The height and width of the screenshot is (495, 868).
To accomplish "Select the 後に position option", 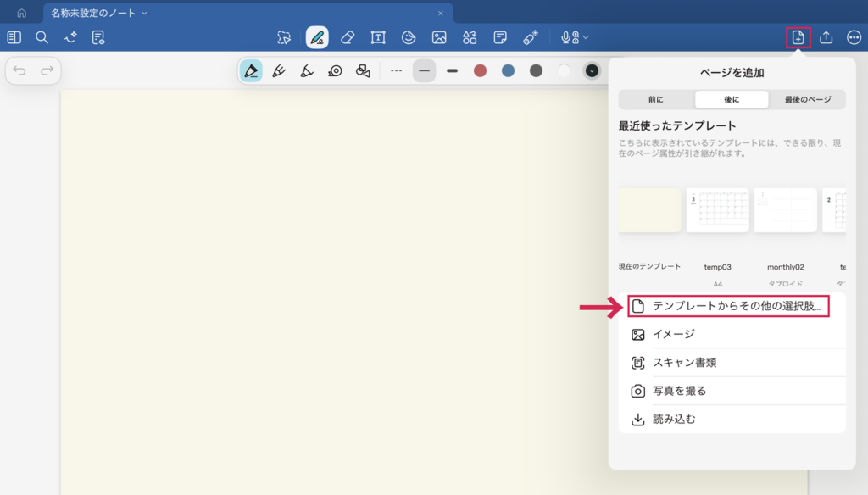I will pyautogui.click(x=732, y=100).
